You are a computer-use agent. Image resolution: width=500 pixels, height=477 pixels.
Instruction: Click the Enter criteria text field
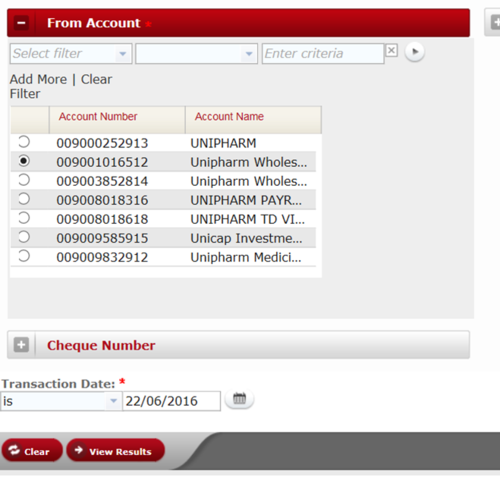click(x=323, y=53)
